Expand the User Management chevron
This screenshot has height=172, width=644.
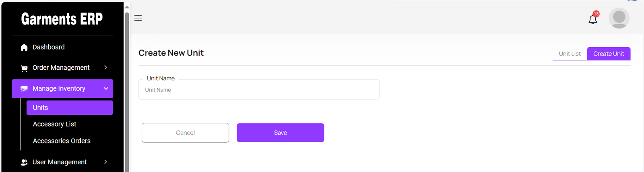[105, 162]
